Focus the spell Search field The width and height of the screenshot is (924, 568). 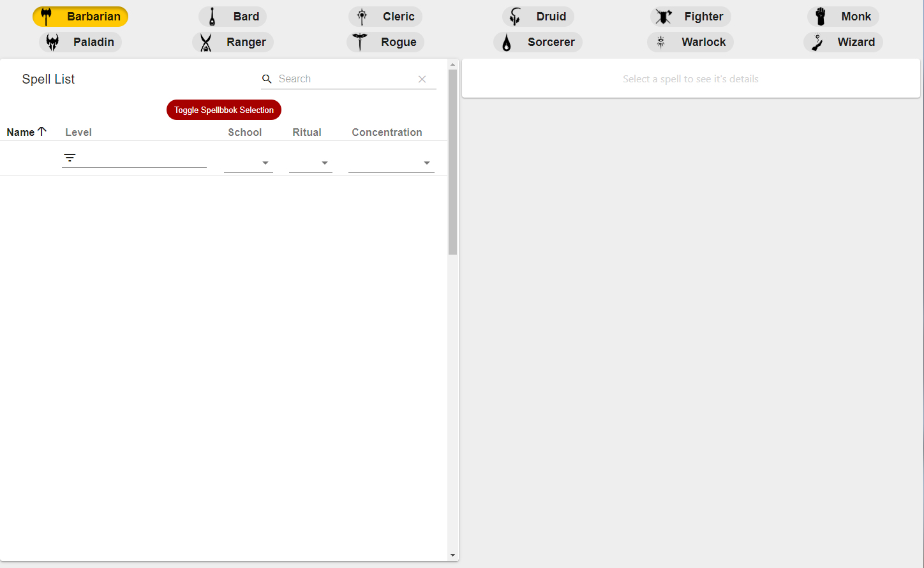click(345, 79)
